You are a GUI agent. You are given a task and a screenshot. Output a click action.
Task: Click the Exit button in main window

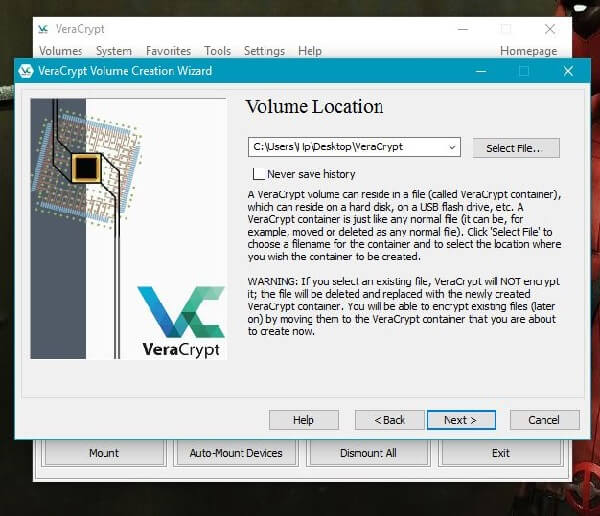click(x=501, y=453)
